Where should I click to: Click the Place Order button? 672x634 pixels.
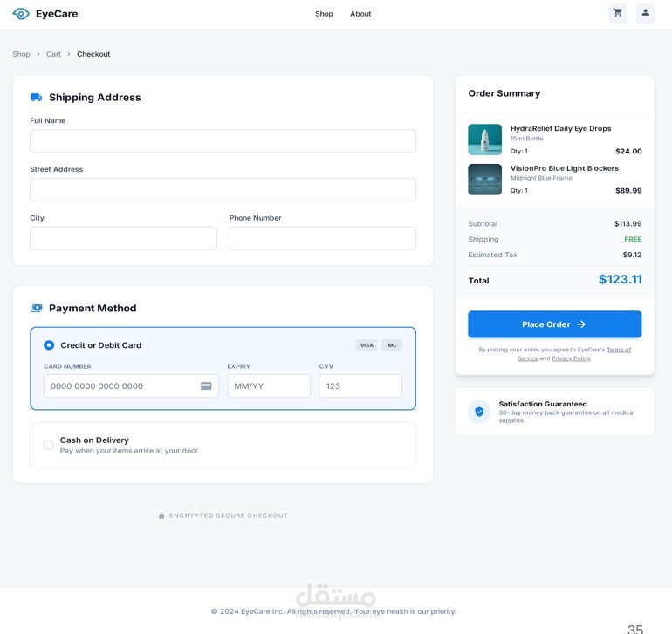(x=554, y=324)
